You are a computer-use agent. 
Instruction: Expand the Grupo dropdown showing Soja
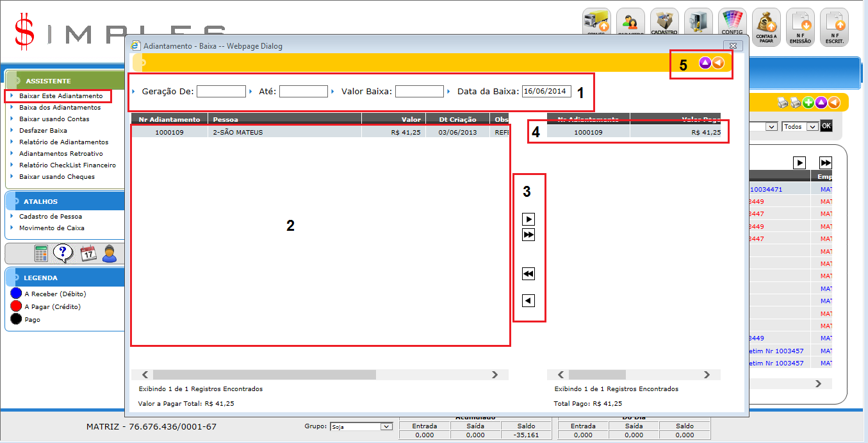[386, 426]
